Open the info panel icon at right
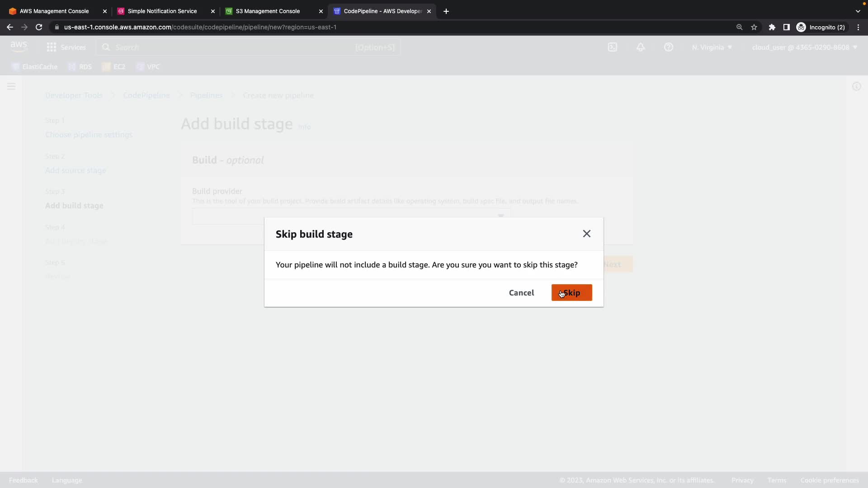 (x=856, y=86)
